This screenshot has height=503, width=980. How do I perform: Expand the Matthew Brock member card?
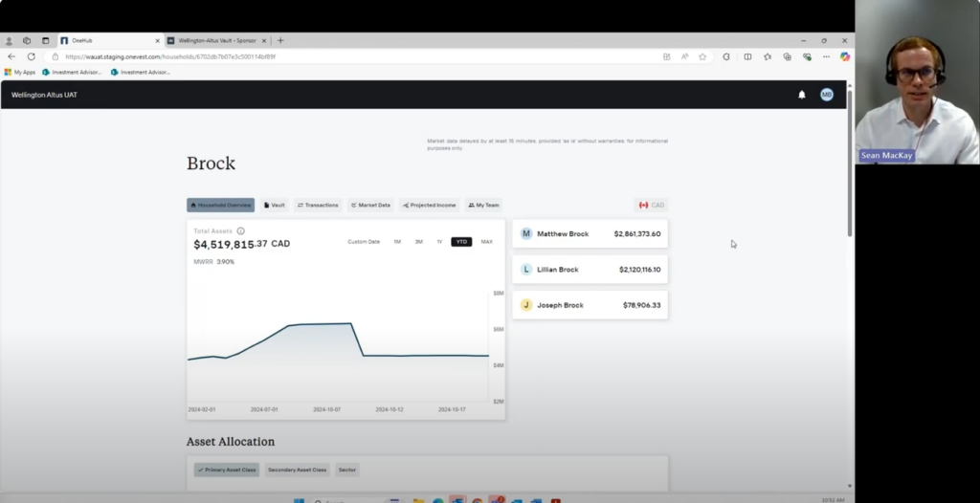click(x=590, y=233)
